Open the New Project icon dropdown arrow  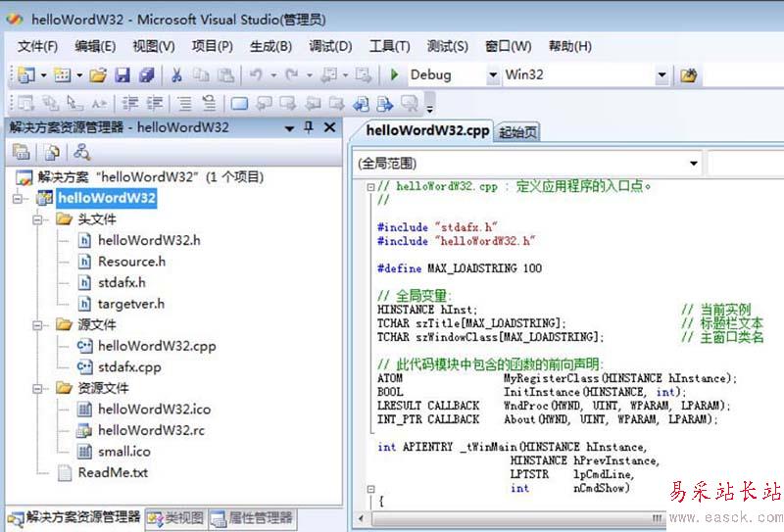tap(43, 75)
